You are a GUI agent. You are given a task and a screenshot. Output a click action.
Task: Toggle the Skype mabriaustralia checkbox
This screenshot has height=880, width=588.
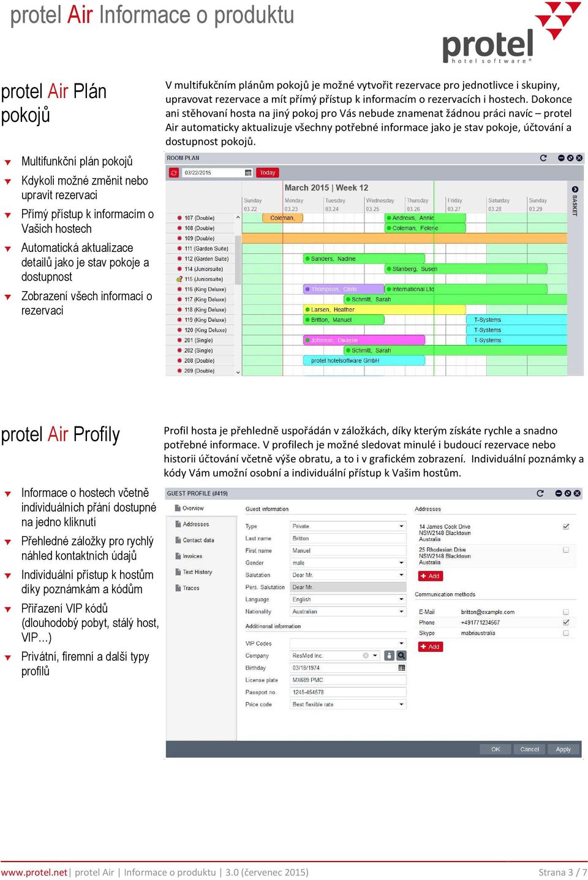pyautogui.click(x=566, y=633)
